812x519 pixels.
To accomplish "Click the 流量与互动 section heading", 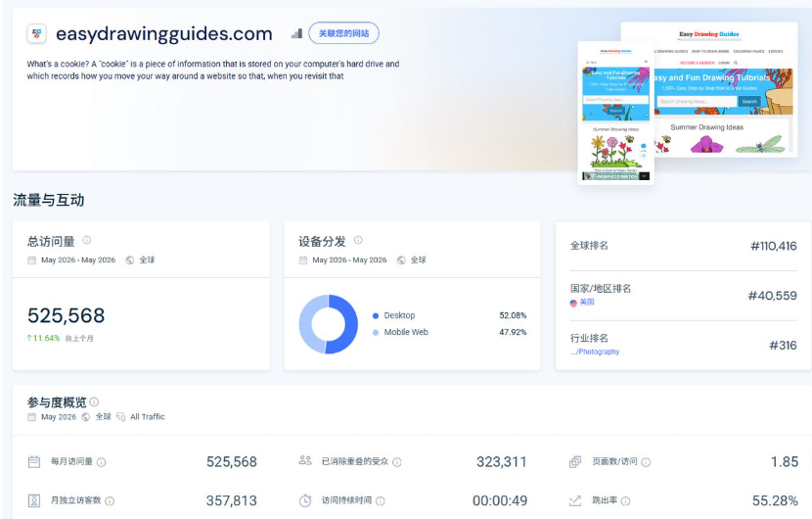I will coord(49,200).
